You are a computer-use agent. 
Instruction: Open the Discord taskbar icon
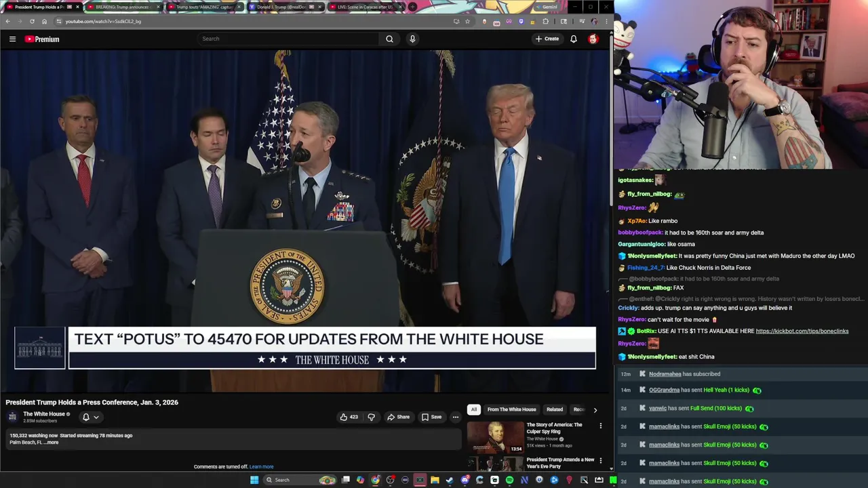[465, 480]
